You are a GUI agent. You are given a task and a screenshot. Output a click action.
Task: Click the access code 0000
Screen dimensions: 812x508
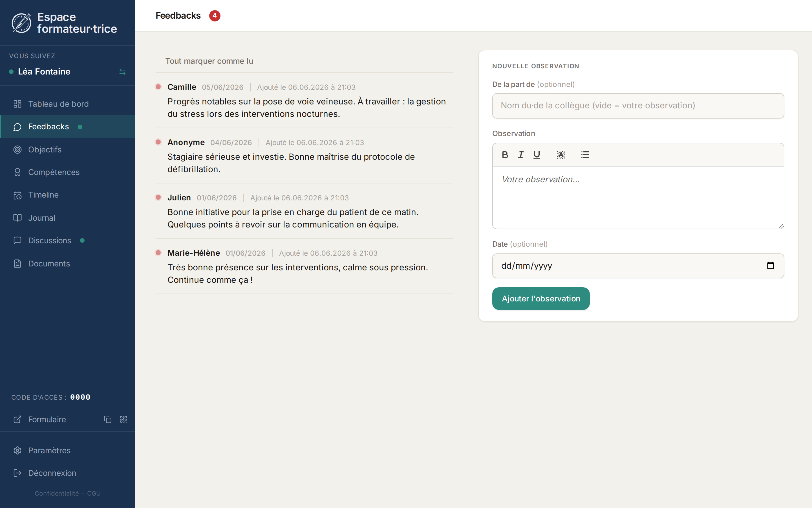click(x=80, y=397)
